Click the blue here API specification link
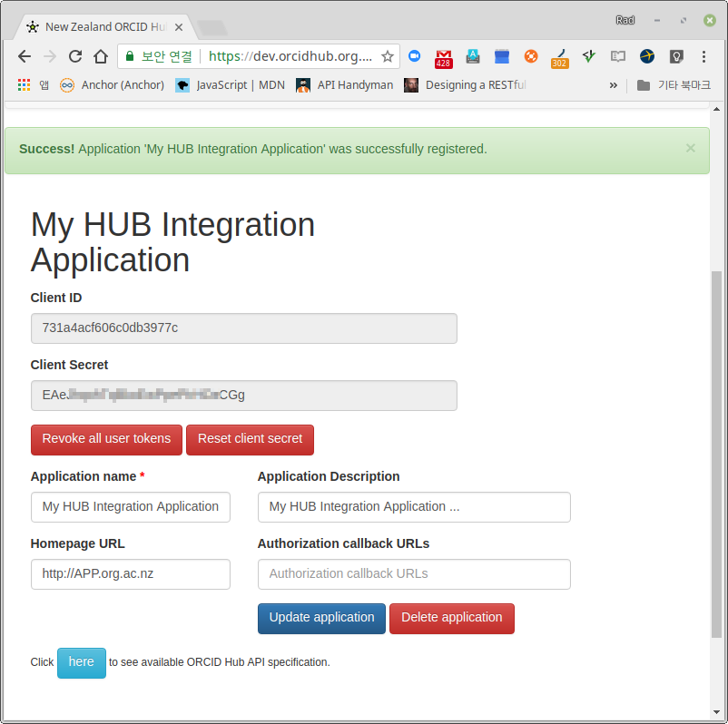Image resolution: width=728 pixels, height=724 pixels. pos(82,662)
